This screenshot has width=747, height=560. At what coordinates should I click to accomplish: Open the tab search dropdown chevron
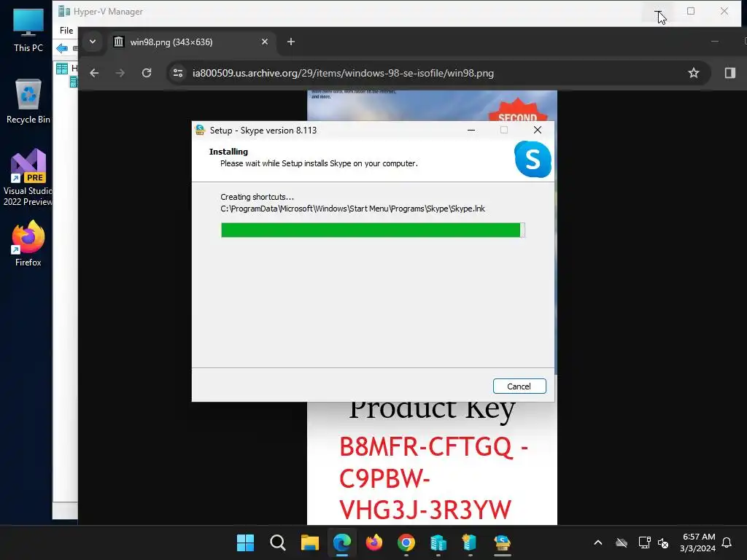93,42
